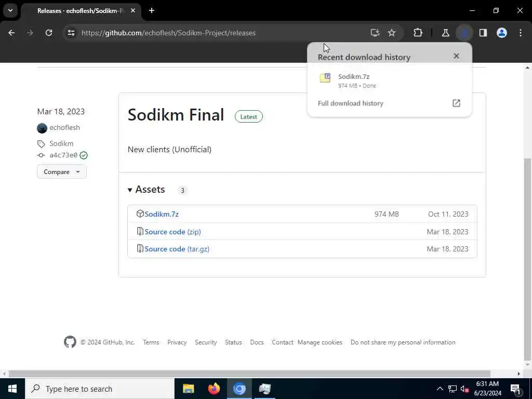Image resolution: width=532 pixels, height=399 pixels.
Task: Download Source code (tar.gz)
Action: click(x=177, y=249)
